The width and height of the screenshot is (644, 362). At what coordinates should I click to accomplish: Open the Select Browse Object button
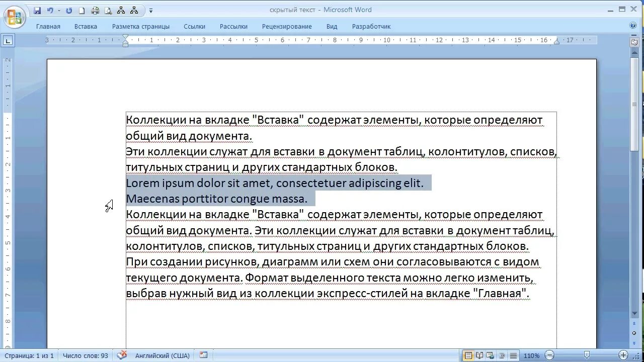point(634,333)
